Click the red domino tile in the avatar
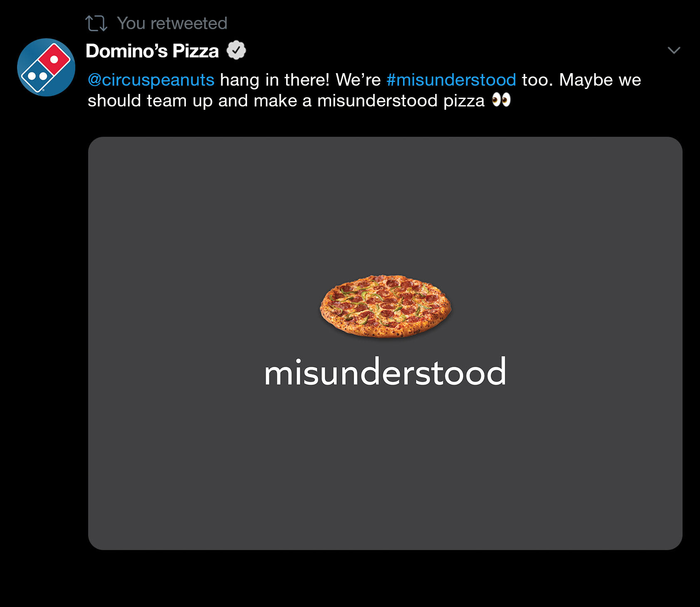 tap(54, 58)
